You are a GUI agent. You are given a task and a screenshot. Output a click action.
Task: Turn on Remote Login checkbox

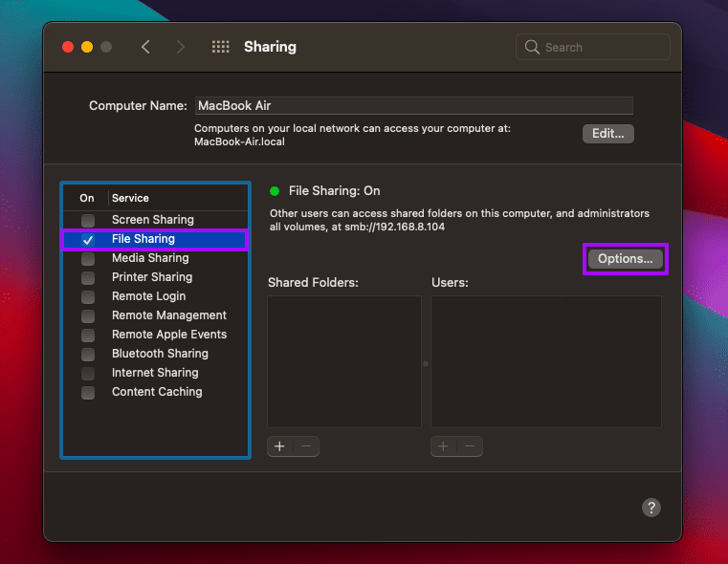pyautogui.click(x=88, y=296)
